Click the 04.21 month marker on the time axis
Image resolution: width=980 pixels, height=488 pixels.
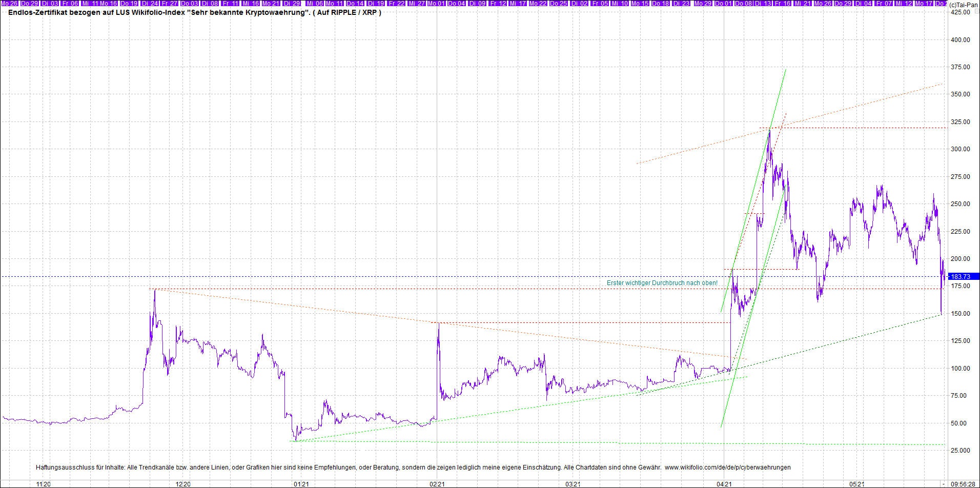point(724,484)
